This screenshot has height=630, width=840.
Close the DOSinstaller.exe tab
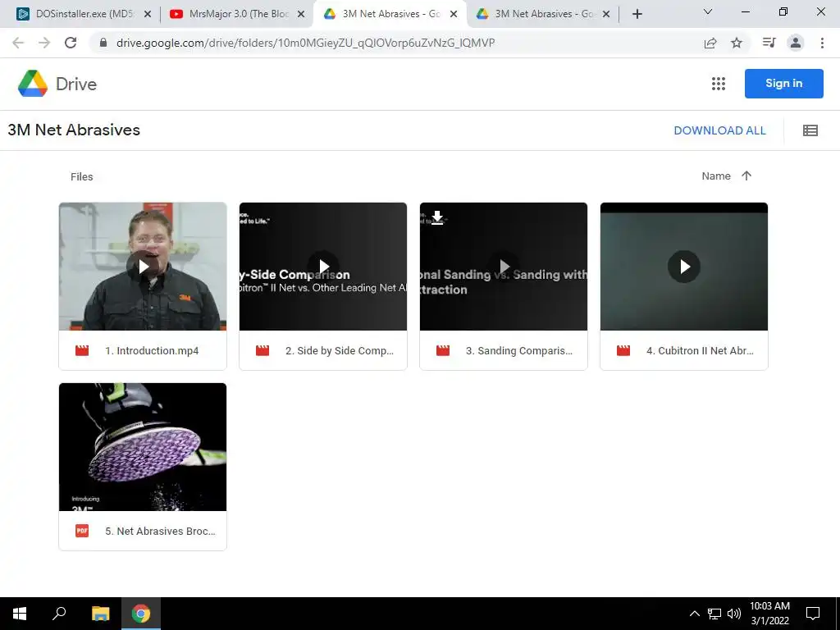click(148, 14)
